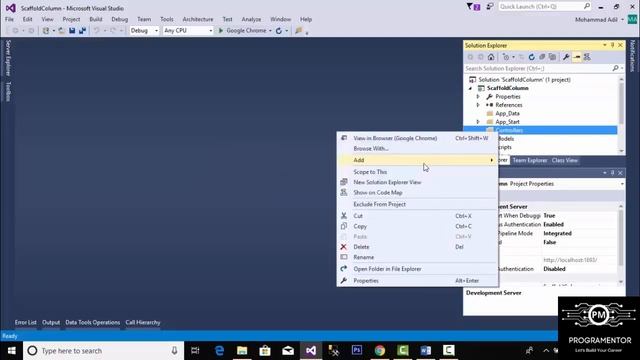Expand the References tree node
Screen dimensions: 640x360
tap(478, 105)
